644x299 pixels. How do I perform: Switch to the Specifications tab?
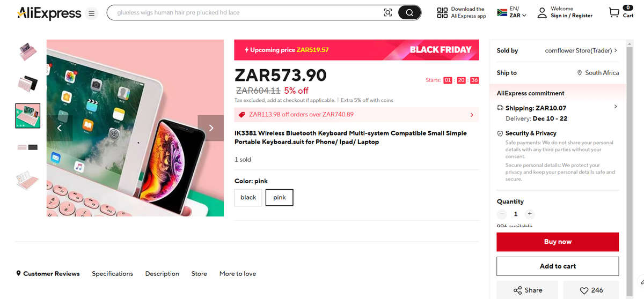pyautogui.click(x=112, y=273)
